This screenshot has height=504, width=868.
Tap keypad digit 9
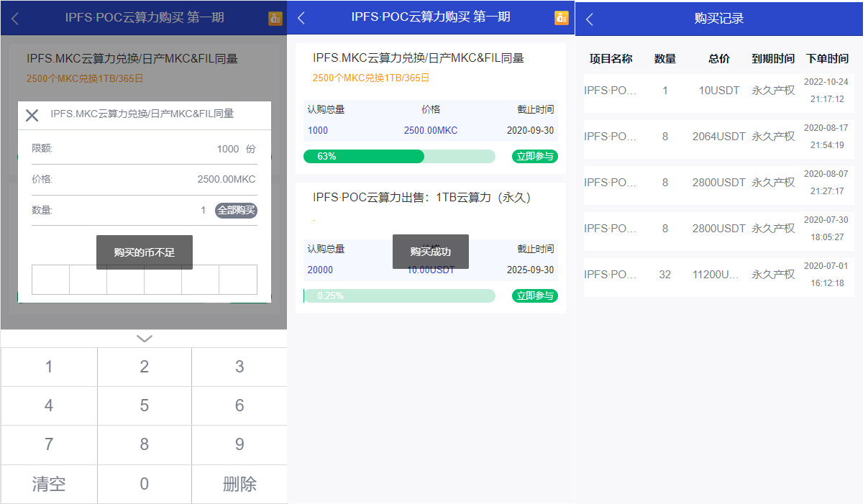[239, 444]
